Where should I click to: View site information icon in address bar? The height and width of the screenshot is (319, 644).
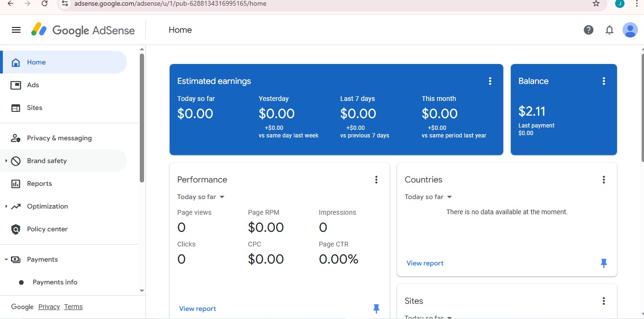(x=65, y=3)
